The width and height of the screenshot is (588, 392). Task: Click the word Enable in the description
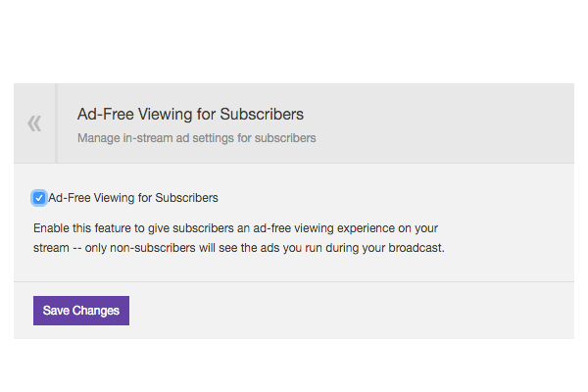click(53, 227)
